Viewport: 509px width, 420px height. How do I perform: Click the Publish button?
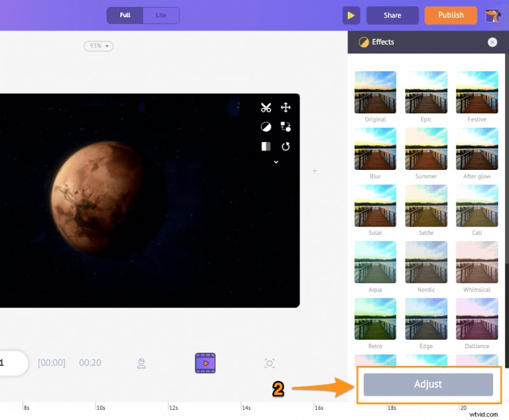pyautogui.click(x=450, y=15)
